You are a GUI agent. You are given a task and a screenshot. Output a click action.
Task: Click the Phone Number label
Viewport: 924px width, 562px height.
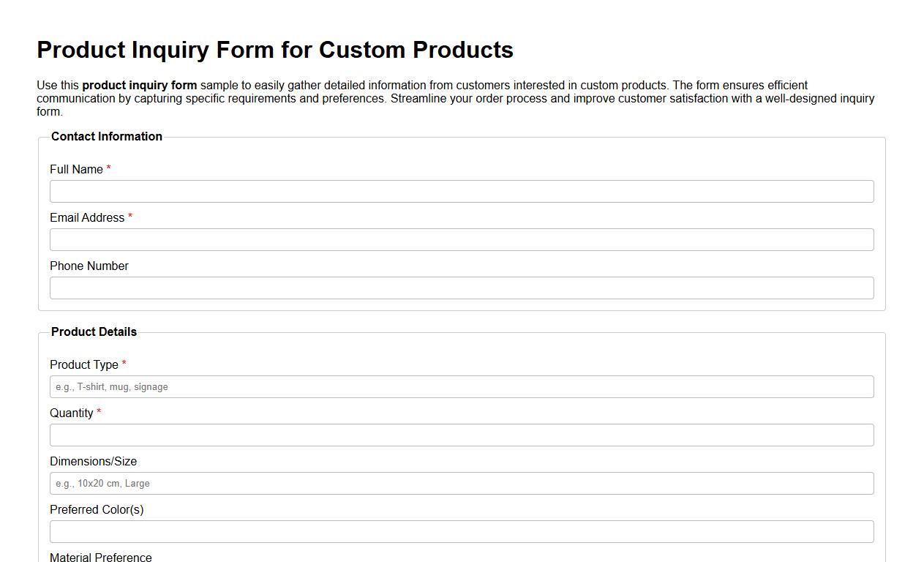(89, 266)
